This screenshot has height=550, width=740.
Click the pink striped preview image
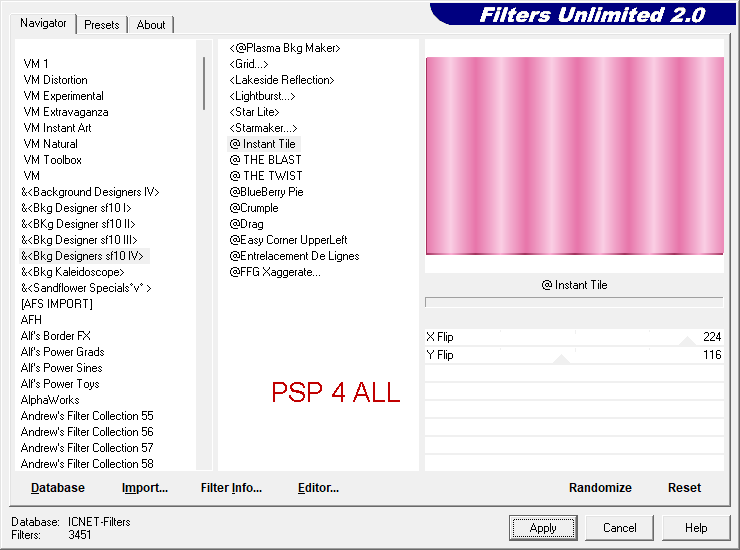pos(574,156)
